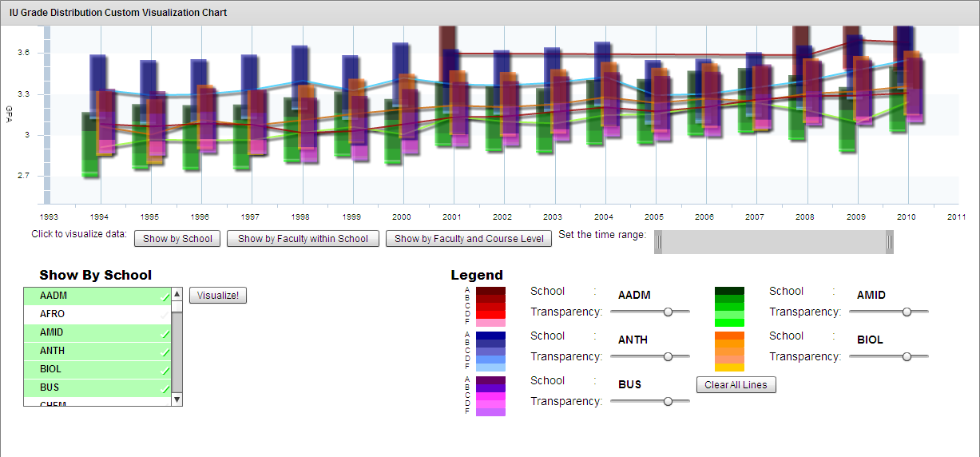Click the Show by School button
The height and width of the screenshot is (457, 980).
click(177, 238)
